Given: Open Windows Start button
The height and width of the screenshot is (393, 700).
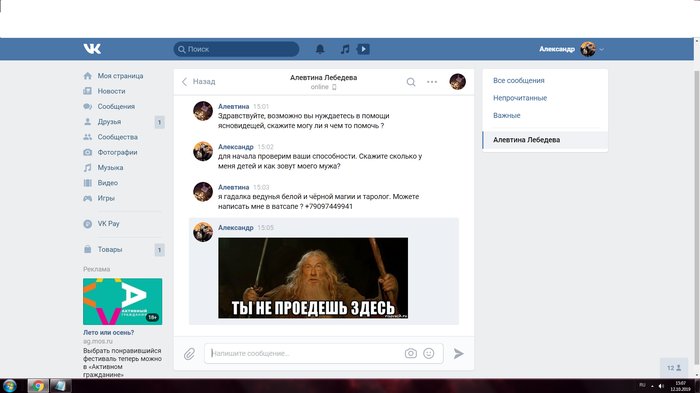Looking at the screenshot, I should (x=9, y=386).
